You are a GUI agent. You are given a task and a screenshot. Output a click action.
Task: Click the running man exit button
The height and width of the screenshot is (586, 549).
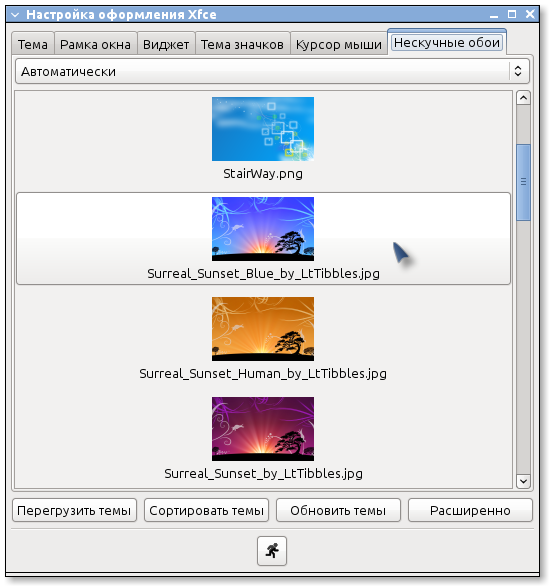(272, 550)
